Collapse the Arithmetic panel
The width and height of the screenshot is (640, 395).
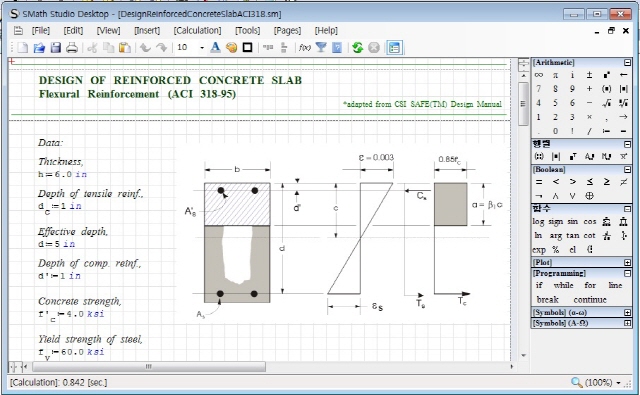tap(627, 63)
